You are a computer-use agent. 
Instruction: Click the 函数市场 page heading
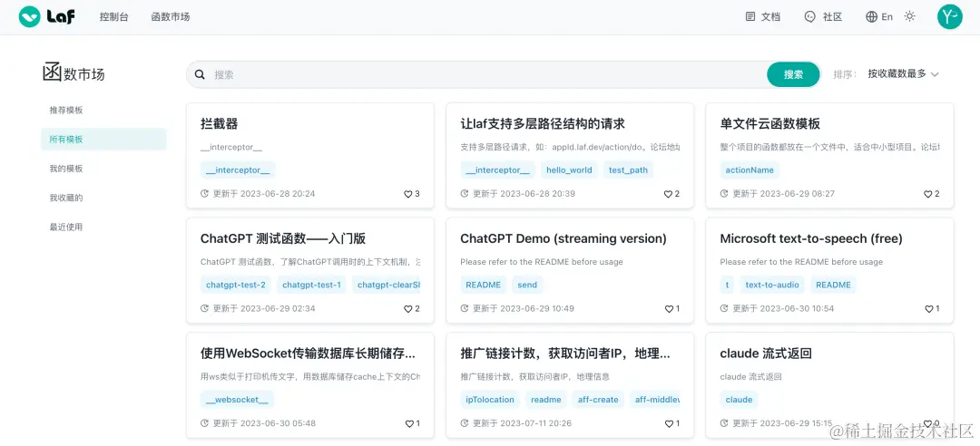click(x=73, y=73)
